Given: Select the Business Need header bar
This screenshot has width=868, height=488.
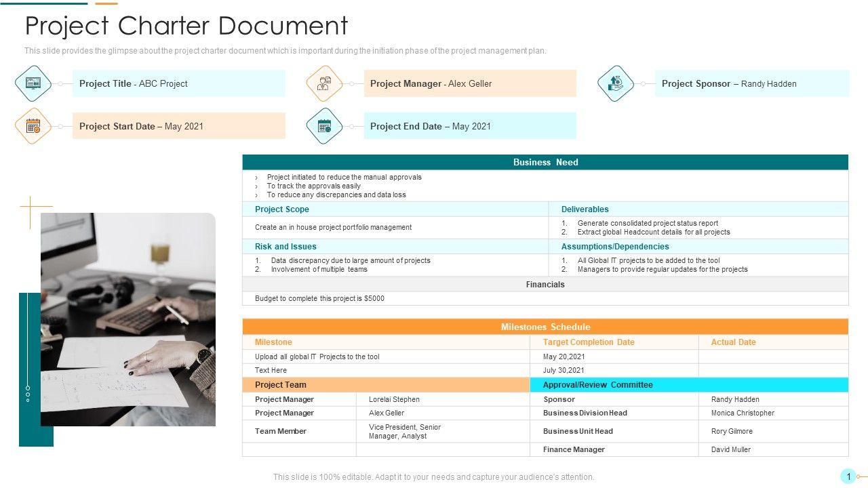Looking at the screenshot, I should (545, 162).
